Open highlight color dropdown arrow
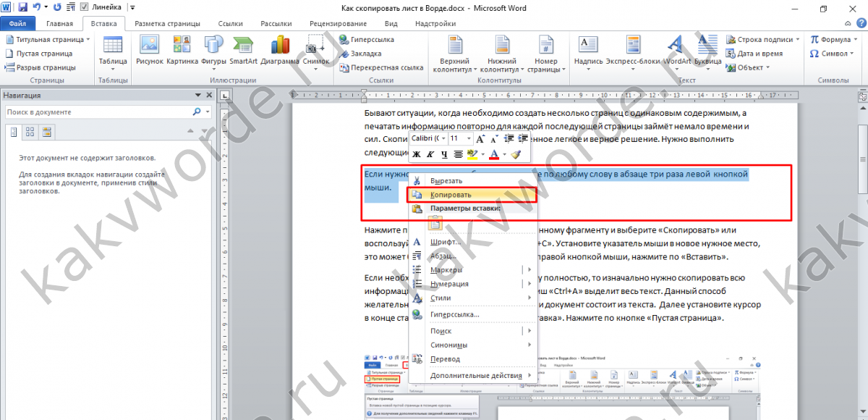This screenshot has width=868, height=420. pos(482,154)
